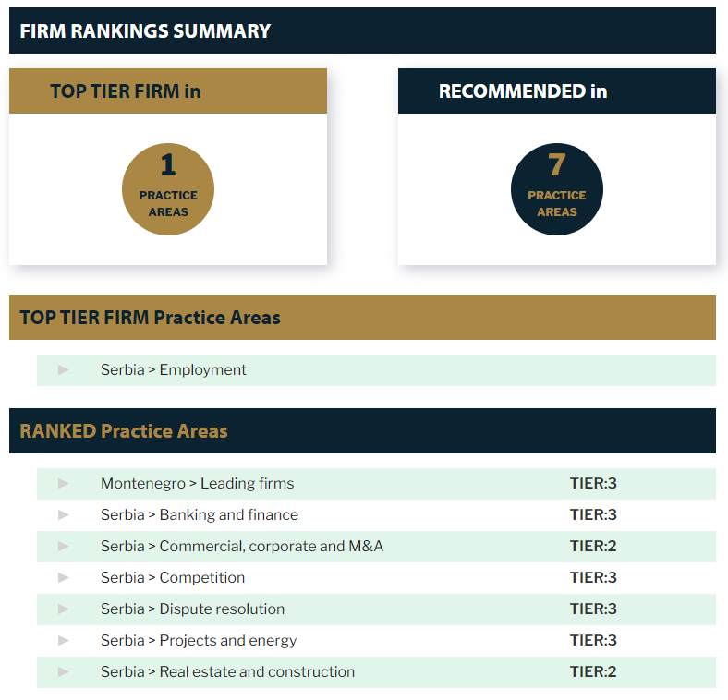This screenshot has height=700, width=728.
Task: Open Serbia > Dispute resolution ranking
Action: (x=192, y=609)
